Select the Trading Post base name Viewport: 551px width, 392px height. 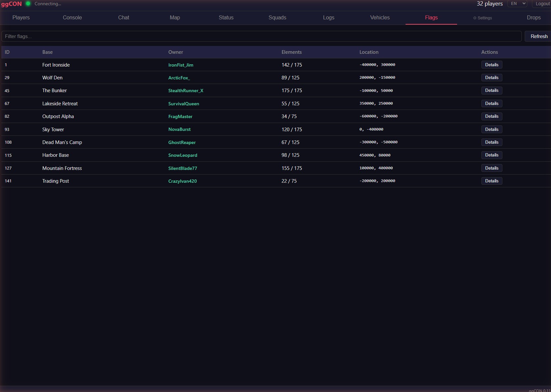tap(55, 181)
